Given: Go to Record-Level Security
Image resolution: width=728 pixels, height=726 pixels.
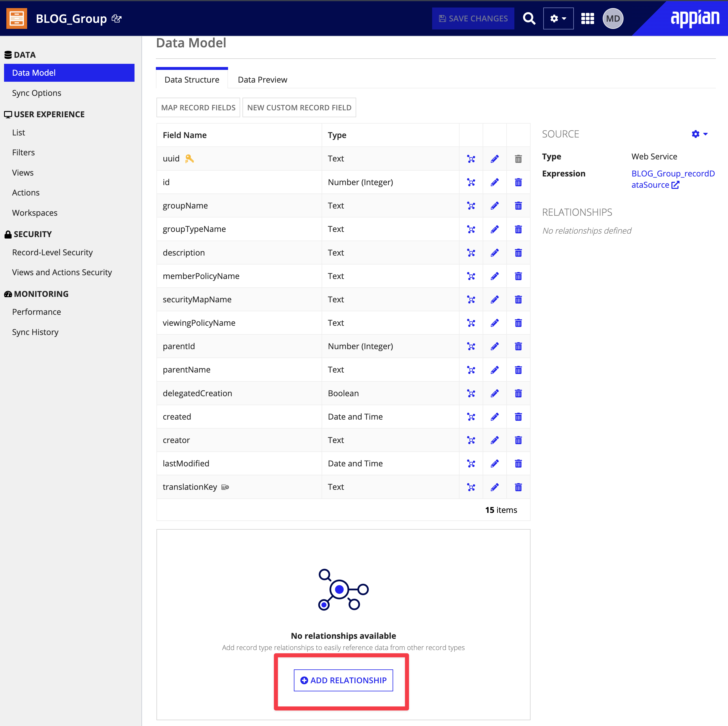Looking at the screenshot, I should 52,253.
